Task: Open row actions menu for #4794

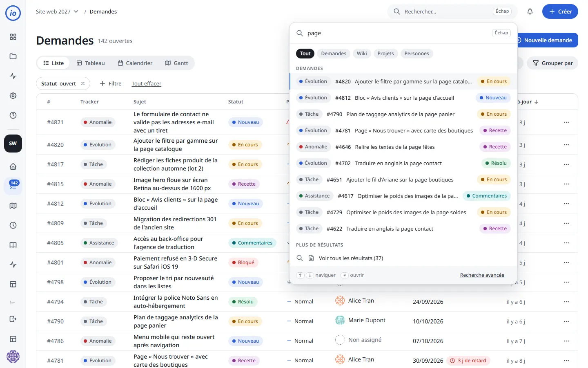Action: tap(566, 302)
